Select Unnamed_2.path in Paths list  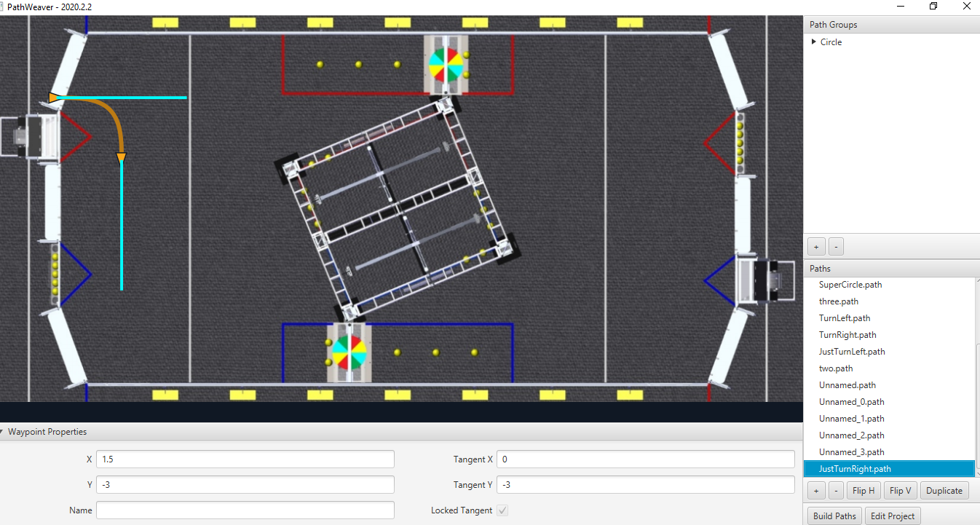889,435
